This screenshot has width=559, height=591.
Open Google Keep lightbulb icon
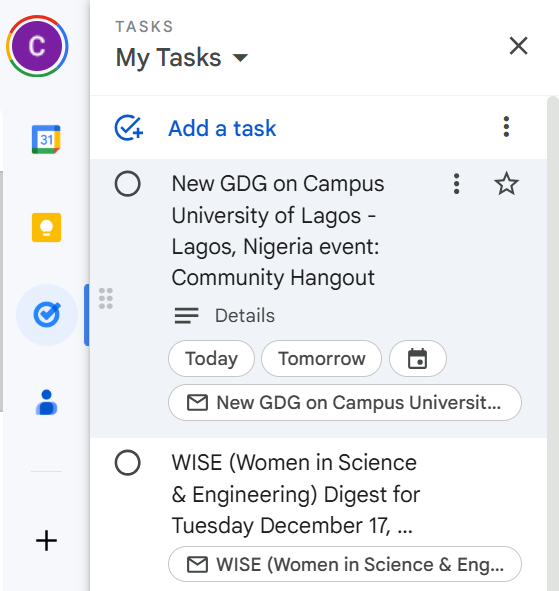pyautogui.click(x=46, y=227)
